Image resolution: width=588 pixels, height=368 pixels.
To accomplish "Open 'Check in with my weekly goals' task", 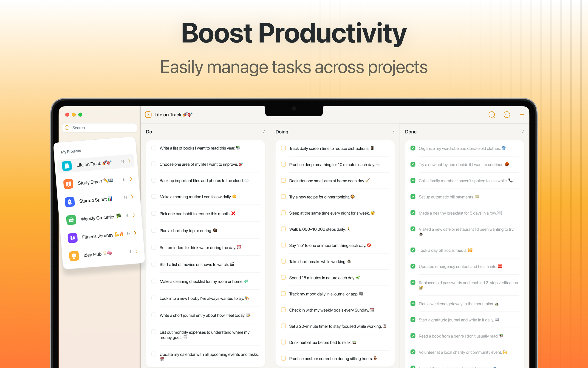I will [x=331, y=310].
